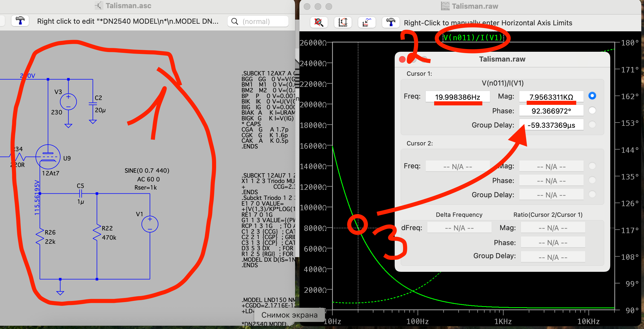Click the V(n011)/I(V1) trace label
The width and height of the screenshot is (644, 329).
point(473,38)
